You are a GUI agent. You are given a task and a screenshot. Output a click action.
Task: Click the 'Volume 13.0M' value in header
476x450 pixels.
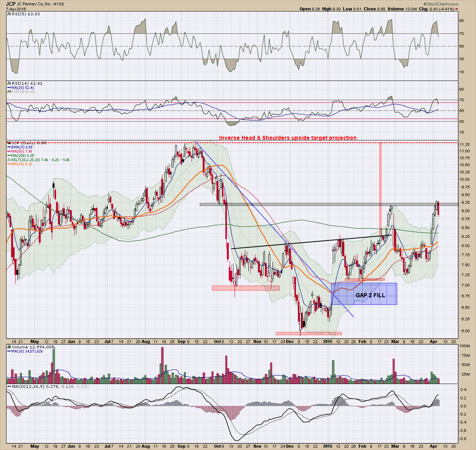pos(403,9)
